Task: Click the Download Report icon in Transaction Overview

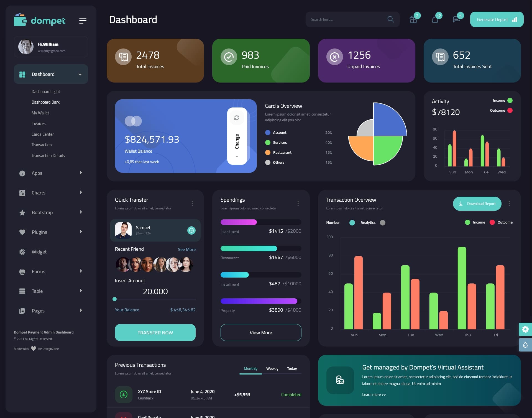Action: click(x=461, y=203)
